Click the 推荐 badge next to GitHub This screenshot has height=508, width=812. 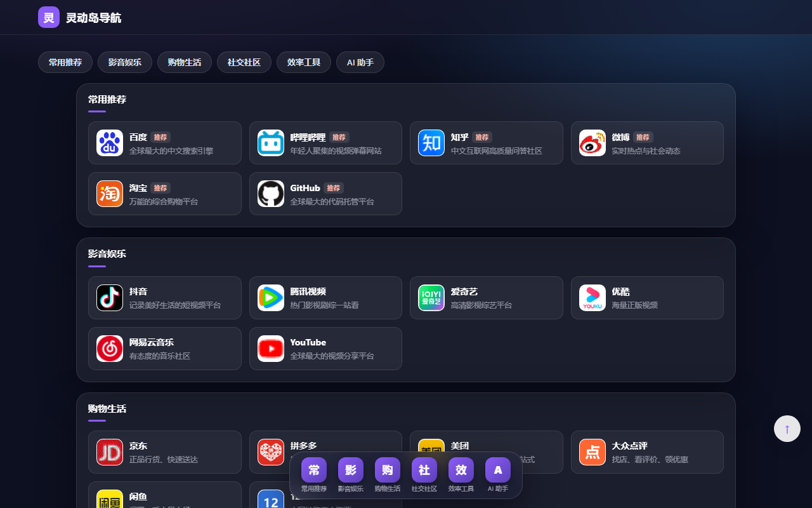click(334, 188)
